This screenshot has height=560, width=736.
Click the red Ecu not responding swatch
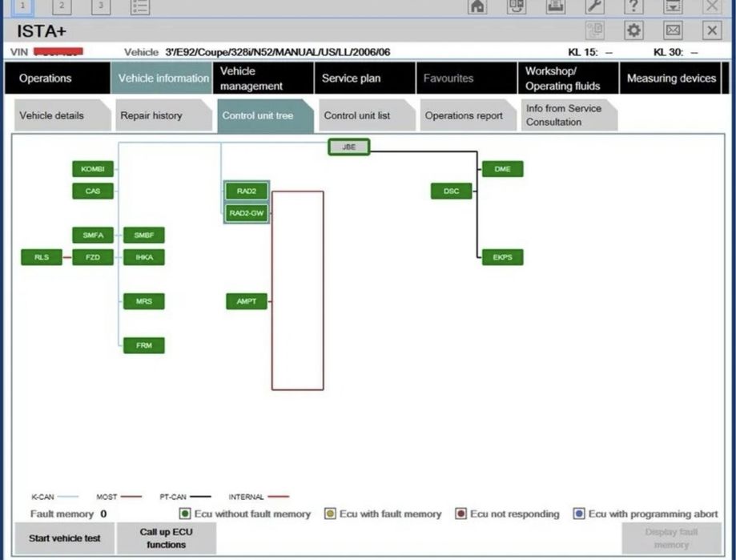coord(461,514)
